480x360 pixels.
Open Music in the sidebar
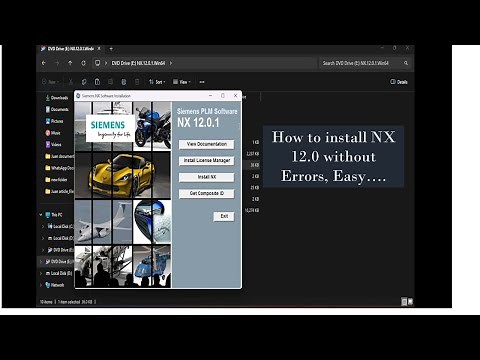point(53,133)
